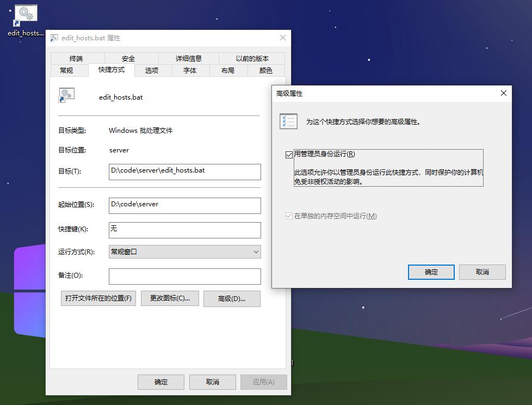The width and height of the screenshot is (532, 405).
Task: Click the disabled 应用(A) button
Action: pyautogui.click(x=264, y=382)
